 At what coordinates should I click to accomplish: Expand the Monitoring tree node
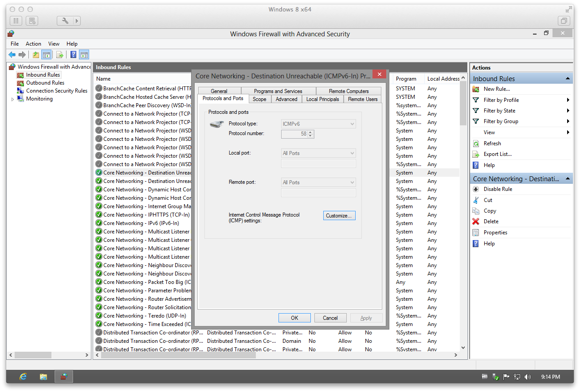click(12, 99)
